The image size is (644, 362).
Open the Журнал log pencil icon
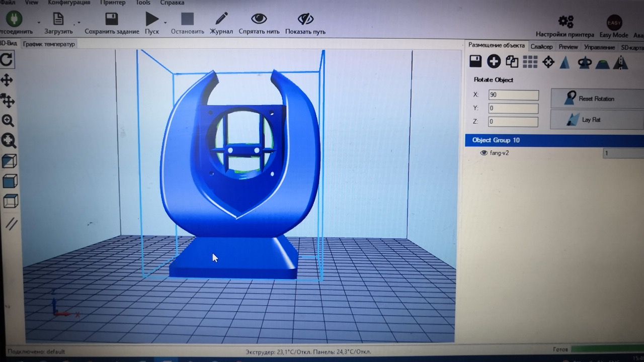tap(221, 19)
